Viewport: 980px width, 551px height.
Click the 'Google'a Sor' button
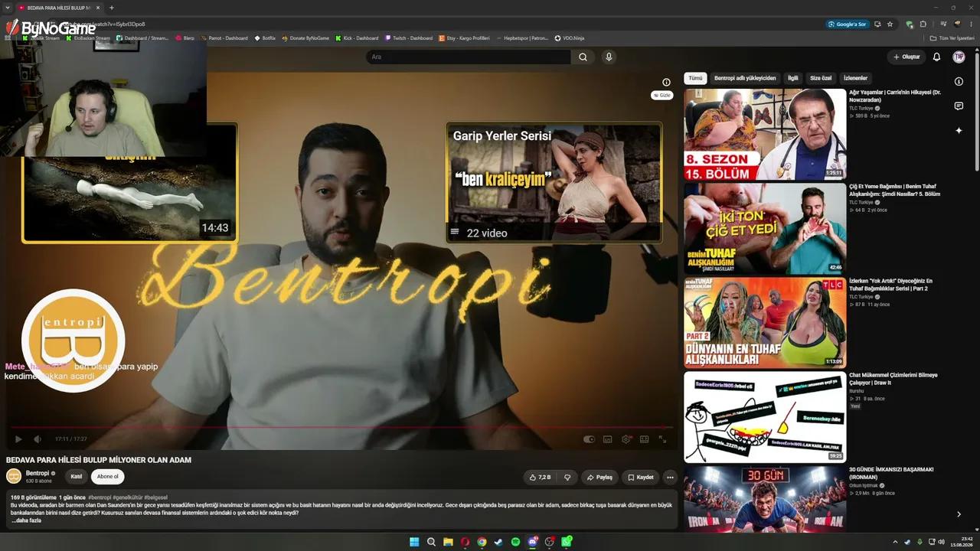pos(848,24)
